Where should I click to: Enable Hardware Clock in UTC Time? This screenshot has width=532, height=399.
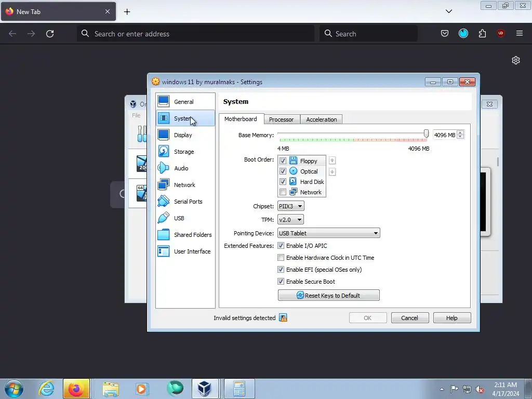pyautogui.click(x=281, y=258)
